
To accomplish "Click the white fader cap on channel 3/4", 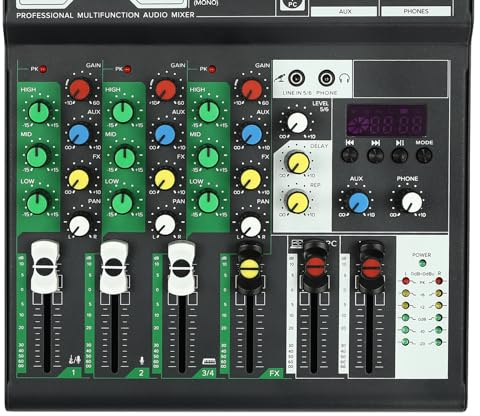I will coord(181,268).
